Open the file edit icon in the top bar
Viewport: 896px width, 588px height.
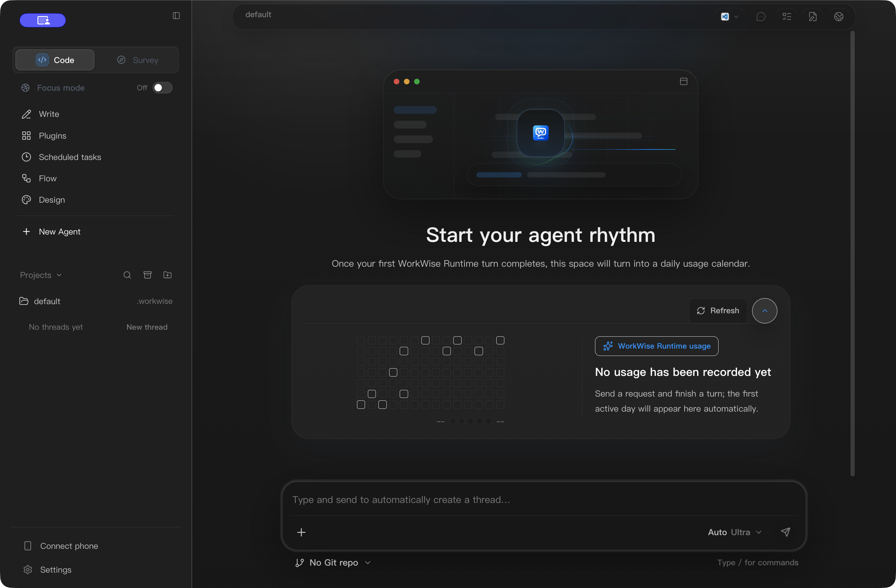point(813,16)
